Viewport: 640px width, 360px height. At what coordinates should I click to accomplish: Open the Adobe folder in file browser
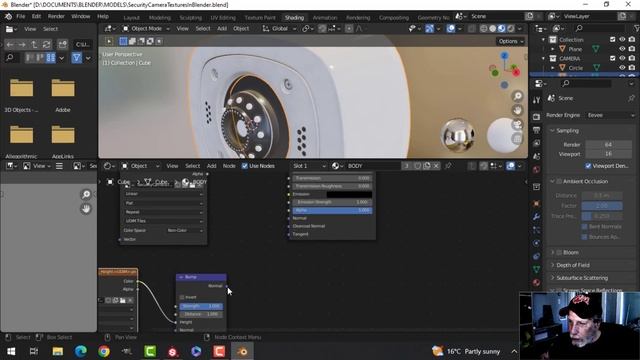tap(63, 95)
